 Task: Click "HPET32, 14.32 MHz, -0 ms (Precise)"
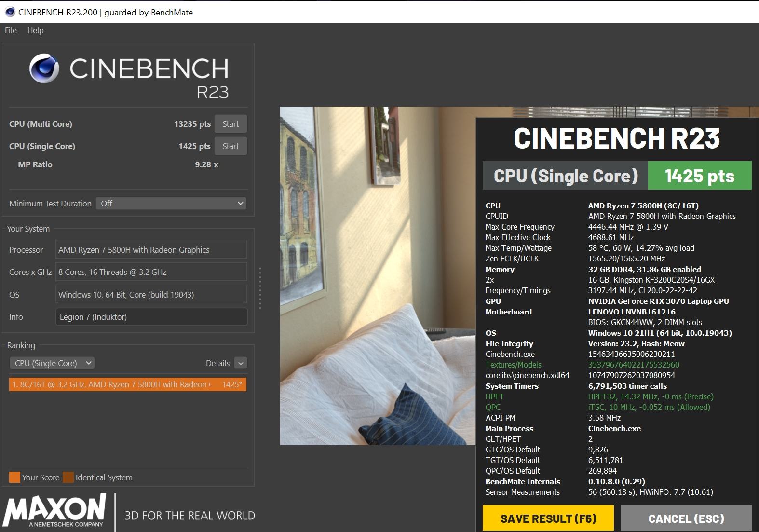point(651,396)
